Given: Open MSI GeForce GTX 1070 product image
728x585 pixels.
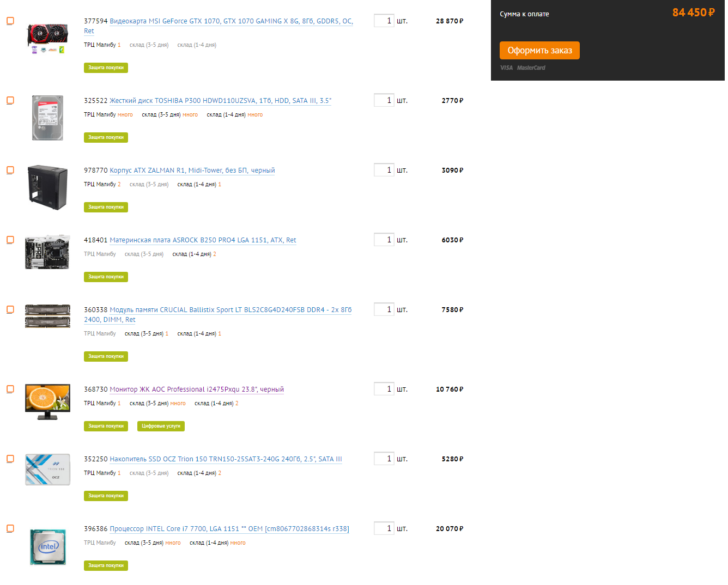Looking at the screenshot, I should [47, 38].
